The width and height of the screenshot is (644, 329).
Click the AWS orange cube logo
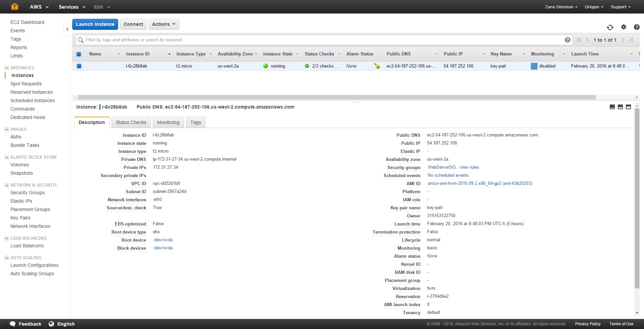pyautogui.click(x=15, y=7)
